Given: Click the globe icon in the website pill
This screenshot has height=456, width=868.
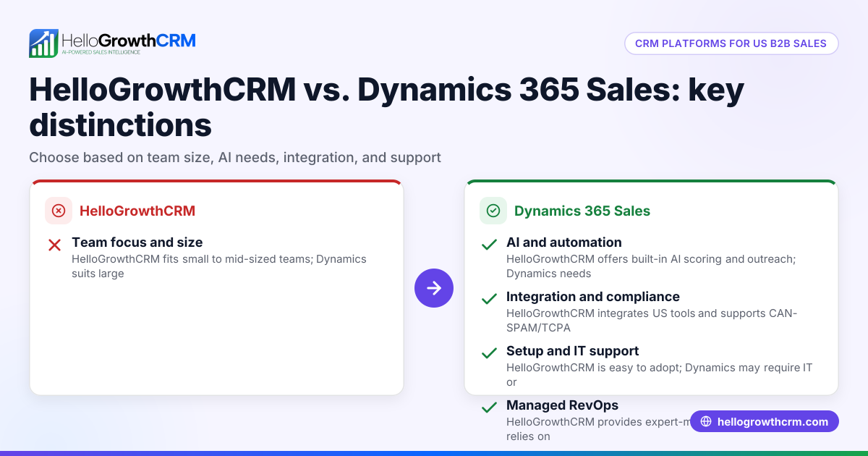Looking at the screenshot, I should coord(706,422).
